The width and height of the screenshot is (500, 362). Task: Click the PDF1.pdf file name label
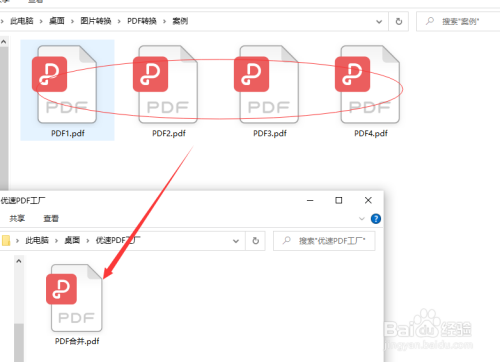pyautogui.click(x=68, y=133)
